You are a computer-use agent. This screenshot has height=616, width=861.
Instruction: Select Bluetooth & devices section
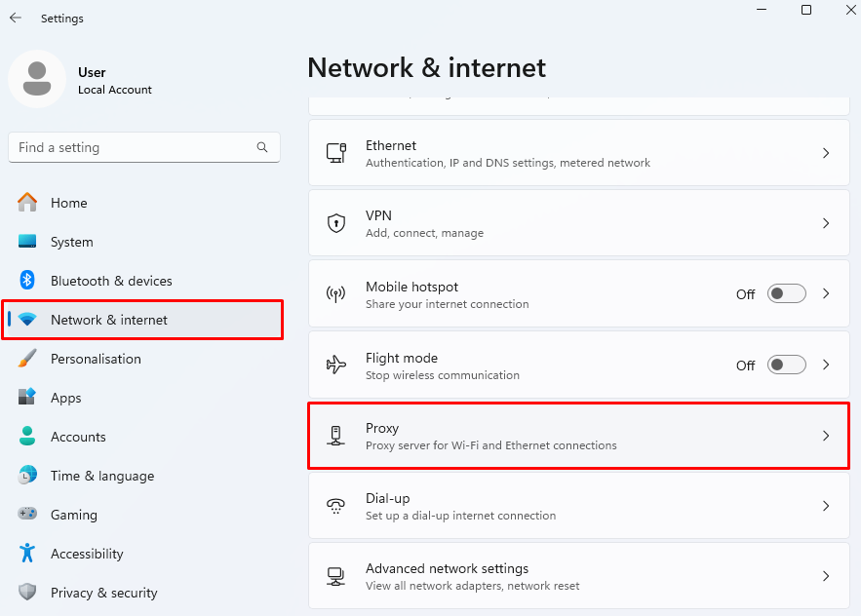click(144, 281)
